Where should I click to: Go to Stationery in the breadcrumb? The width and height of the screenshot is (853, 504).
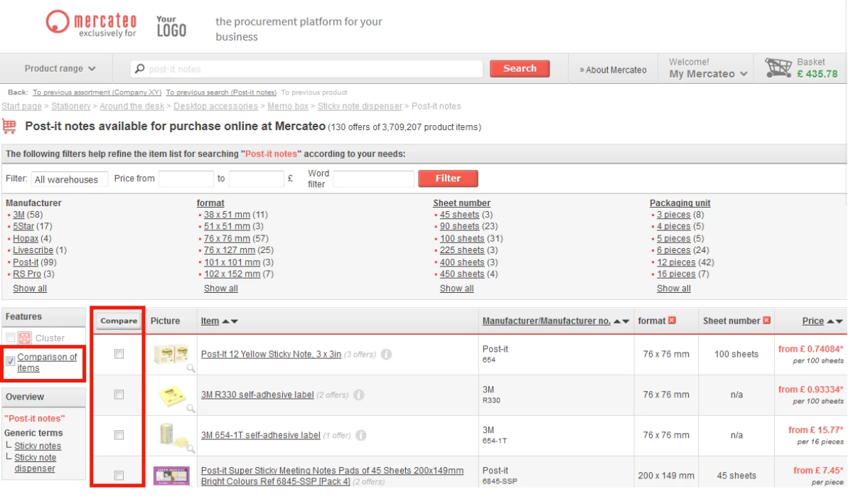tap(71, 107)
